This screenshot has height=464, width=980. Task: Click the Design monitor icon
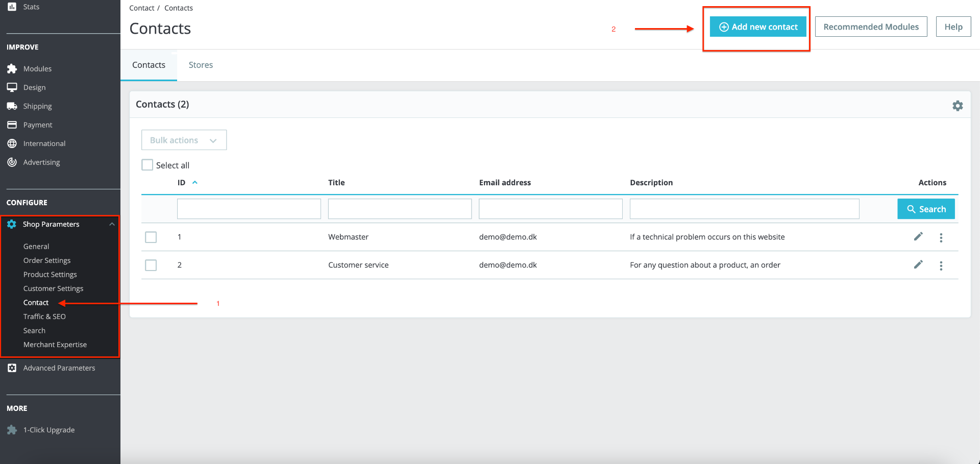point(12,87)
